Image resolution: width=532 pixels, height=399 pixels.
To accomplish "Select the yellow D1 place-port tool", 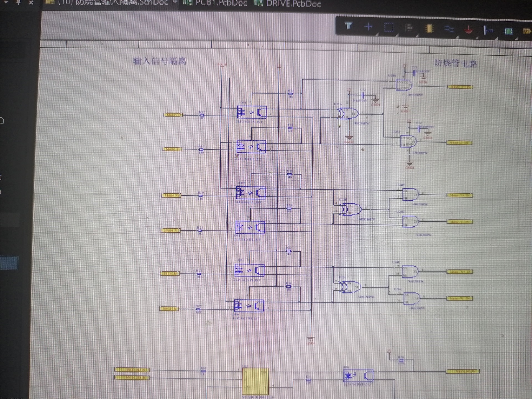I will (x=526, y=31).
